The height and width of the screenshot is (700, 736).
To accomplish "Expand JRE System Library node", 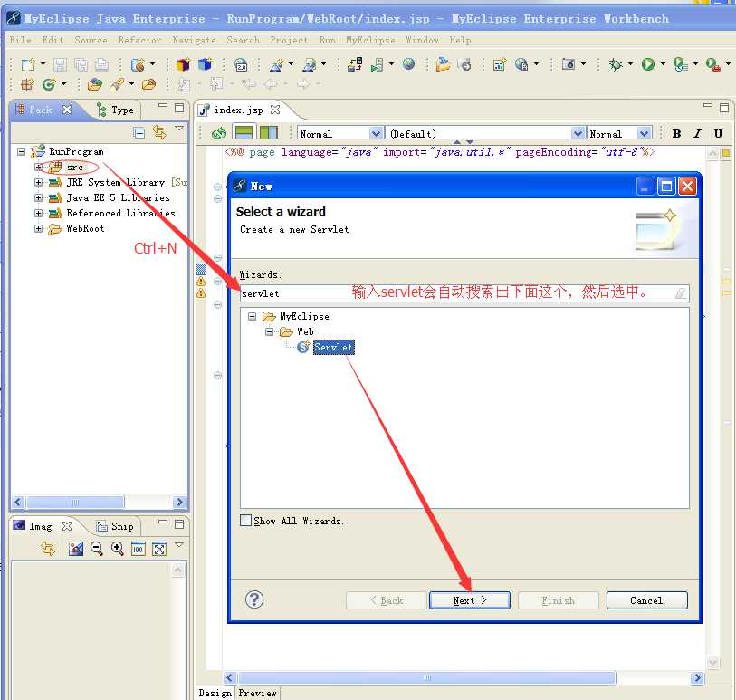I will point(39,182).
